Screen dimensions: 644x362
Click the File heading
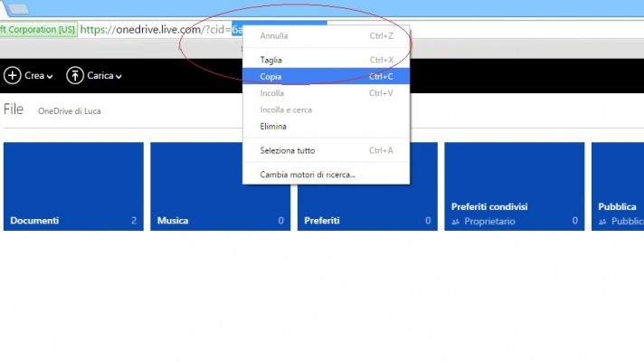[x=14, y=110]
